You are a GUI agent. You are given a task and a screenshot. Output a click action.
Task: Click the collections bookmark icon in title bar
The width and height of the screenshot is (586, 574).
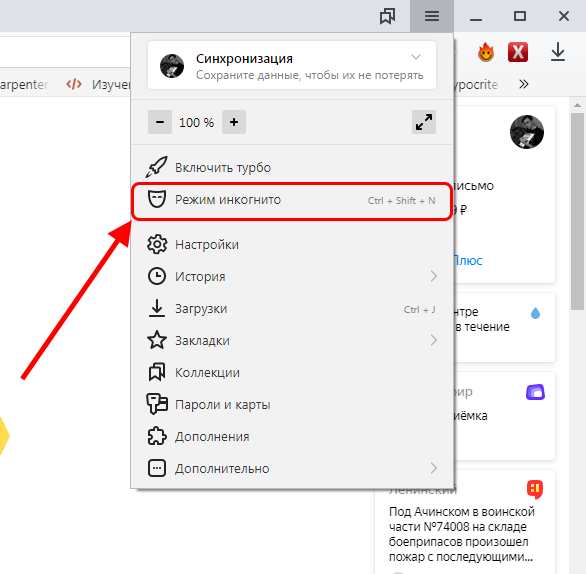coord(387,16)
